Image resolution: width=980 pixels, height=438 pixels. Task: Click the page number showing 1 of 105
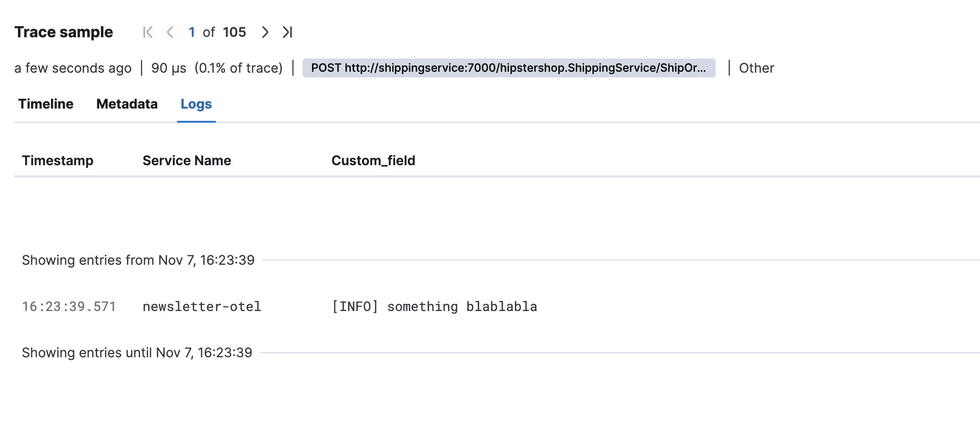click(192, 32)
